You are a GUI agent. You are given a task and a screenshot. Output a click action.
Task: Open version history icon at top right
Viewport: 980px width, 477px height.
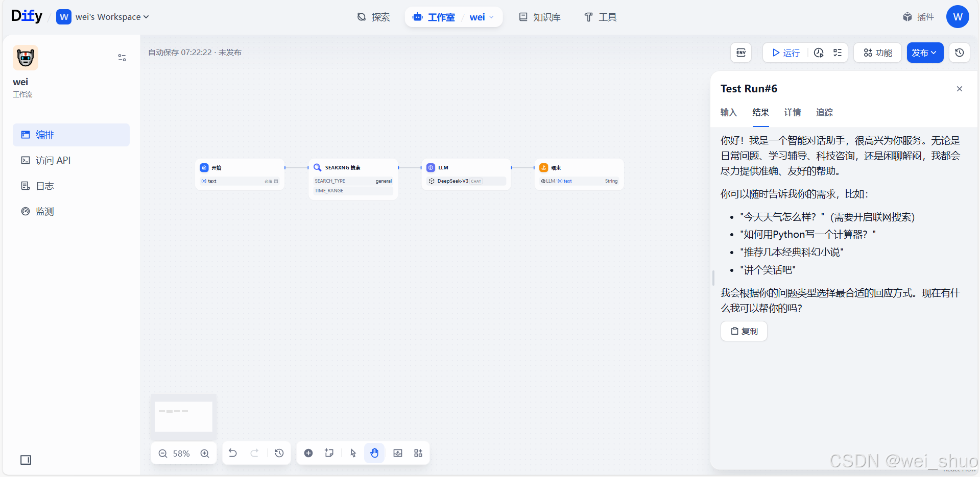click(960, 53)
